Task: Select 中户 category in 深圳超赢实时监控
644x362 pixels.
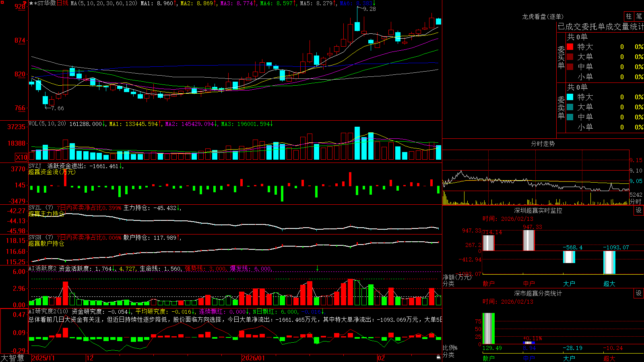Action: (x=529, y=284)
